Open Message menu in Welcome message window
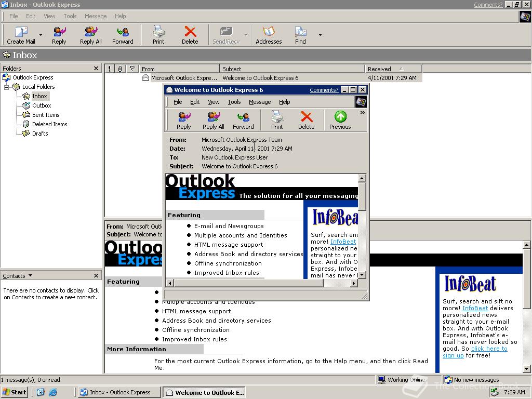532x399 pixels. (x=260, y=102)
